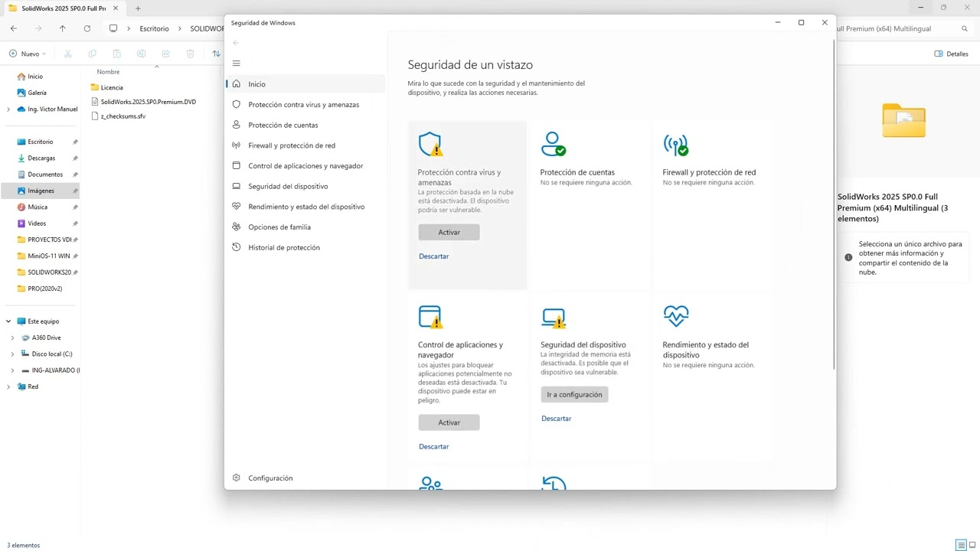Switch to large icons view via status bar
The width and height of the screenshot is (980, 551).
pos(972,546)
